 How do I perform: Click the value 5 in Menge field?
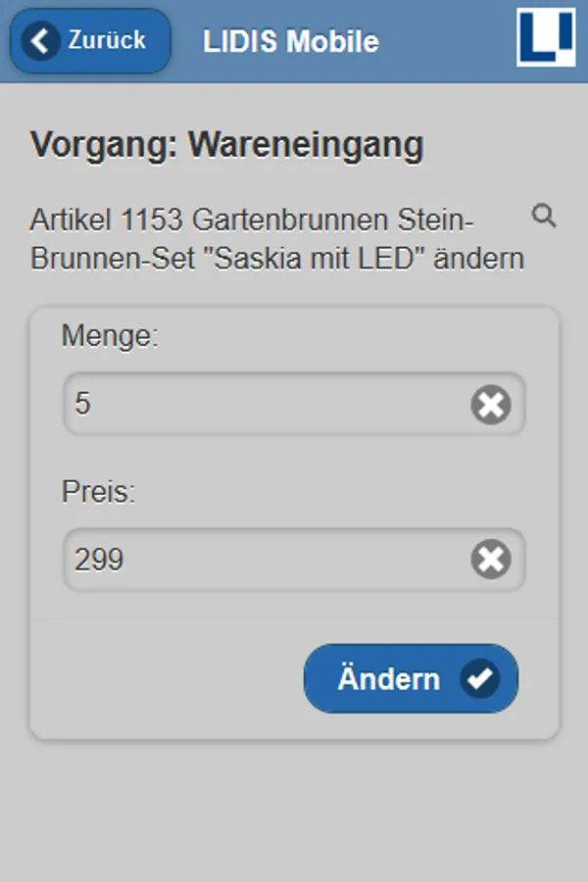point(83,404)
